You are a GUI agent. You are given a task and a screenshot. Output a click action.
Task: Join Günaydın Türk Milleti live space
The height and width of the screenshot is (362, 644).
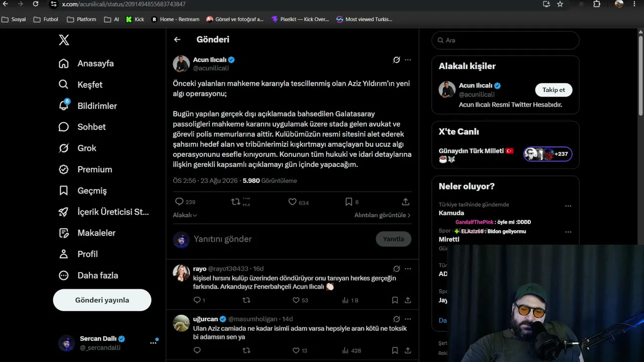505,154
